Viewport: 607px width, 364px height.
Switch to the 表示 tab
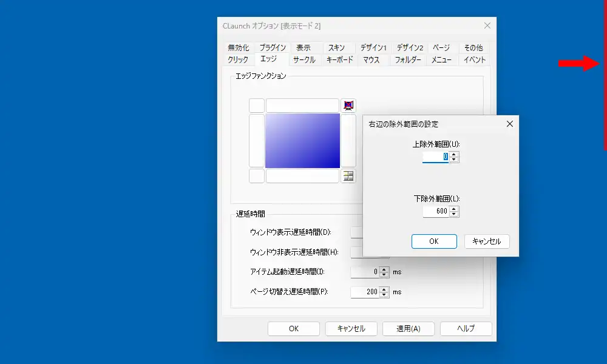point(303,47)
